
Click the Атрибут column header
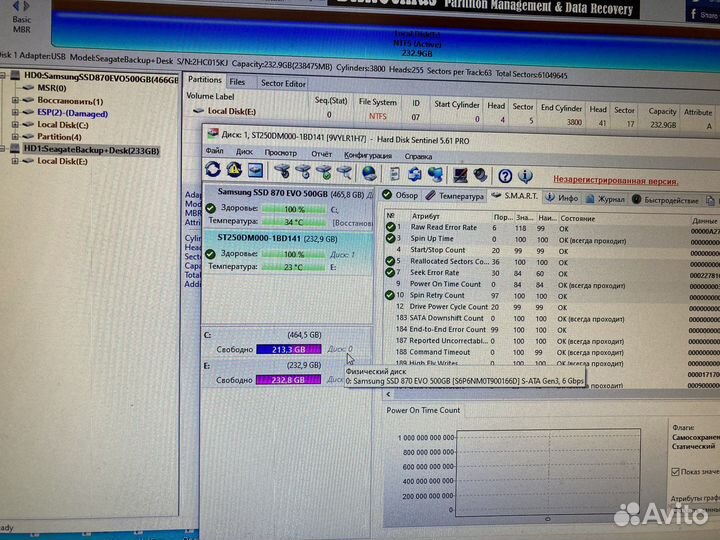[x=425, y=216]
